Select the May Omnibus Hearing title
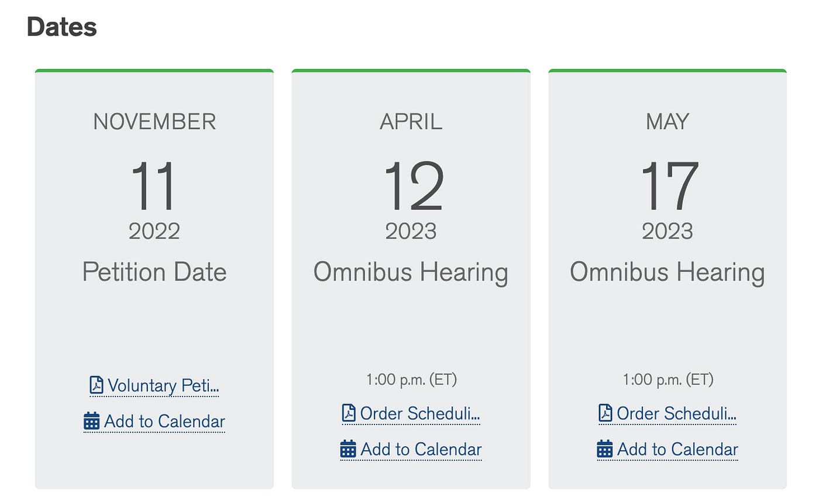The width and height of the screenshot is (819, 504). (667, 272)
